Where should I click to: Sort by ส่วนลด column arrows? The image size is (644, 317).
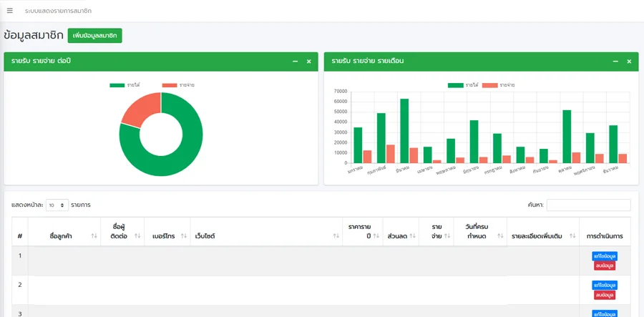coord(412,235)
